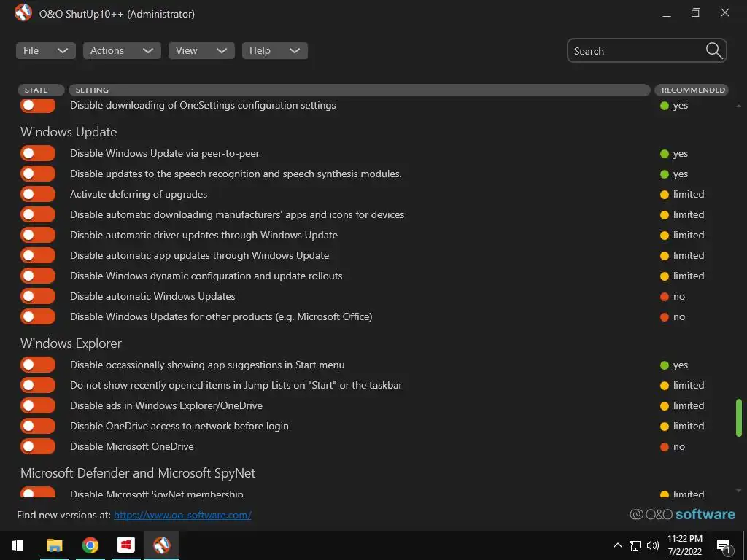Image resolution: width=747 pixels, height=560 pixels.
Task: Click the STATE column header
Action: coord(41,90)
